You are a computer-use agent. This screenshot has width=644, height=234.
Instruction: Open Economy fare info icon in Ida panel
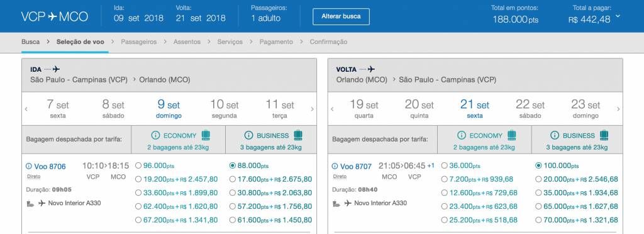155,135
